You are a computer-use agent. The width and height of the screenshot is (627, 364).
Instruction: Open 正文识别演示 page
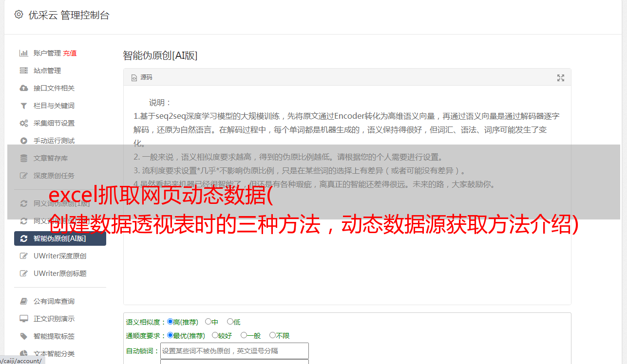(54, 319)
